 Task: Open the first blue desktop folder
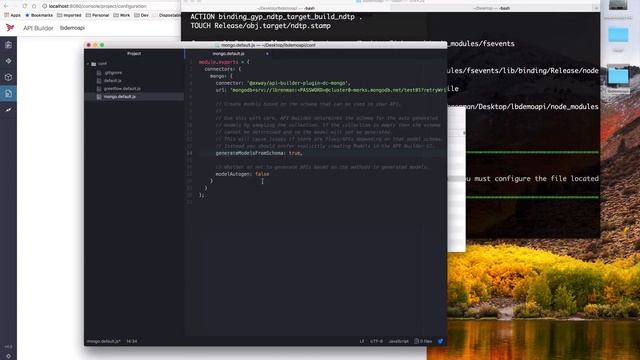coord(618,36)
